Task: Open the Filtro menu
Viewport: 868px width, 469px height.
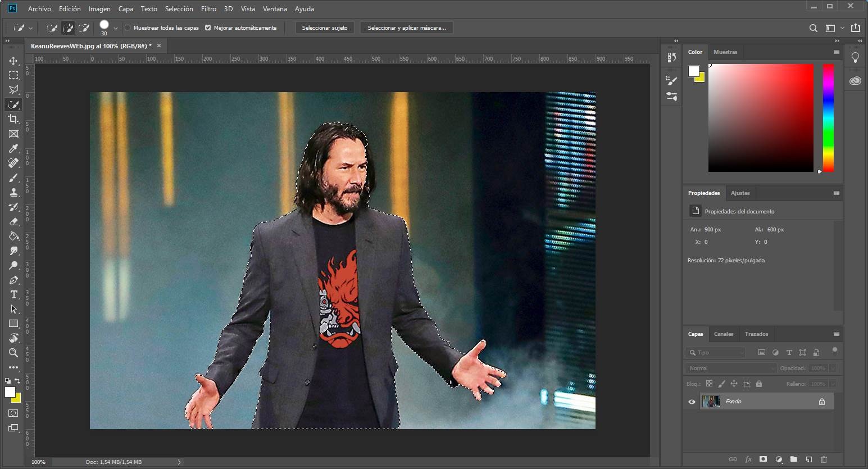Action: pyautogui.click(x=208, y=9)
